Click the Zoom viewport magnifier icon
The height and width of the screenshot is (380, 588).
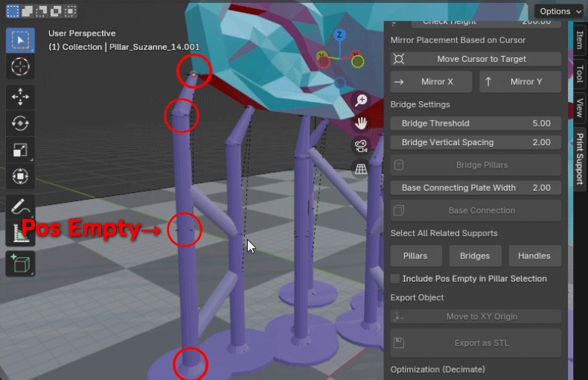(361, 101)
